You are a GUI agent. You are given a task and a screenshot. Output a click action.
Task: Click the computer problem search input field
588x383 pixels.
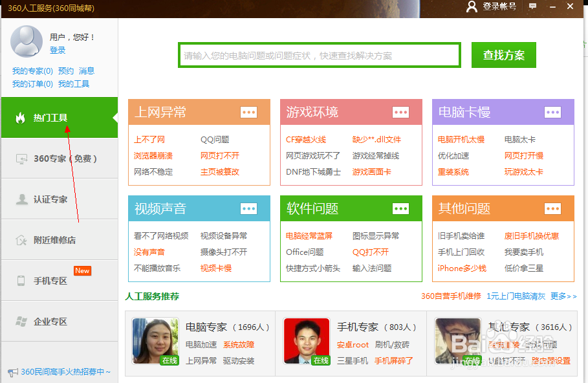[x=317, y=55]
